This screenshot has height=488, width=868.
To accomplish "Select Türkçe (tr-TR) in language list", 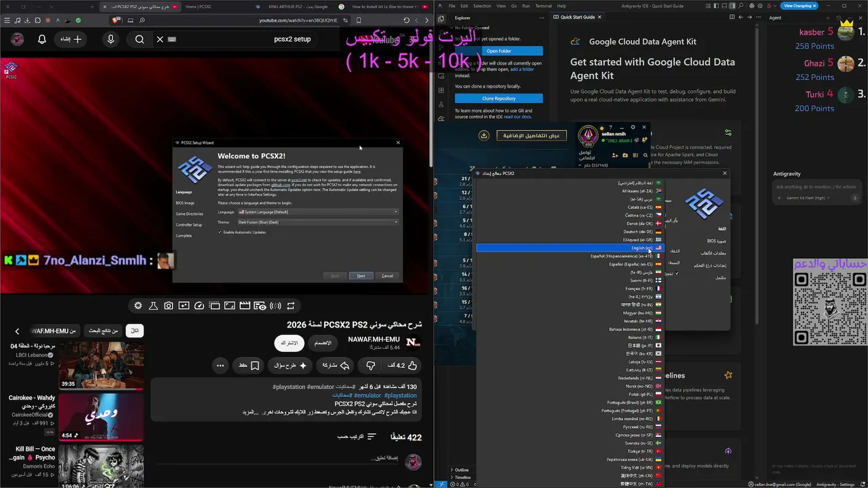I will [x=570, y=451].
